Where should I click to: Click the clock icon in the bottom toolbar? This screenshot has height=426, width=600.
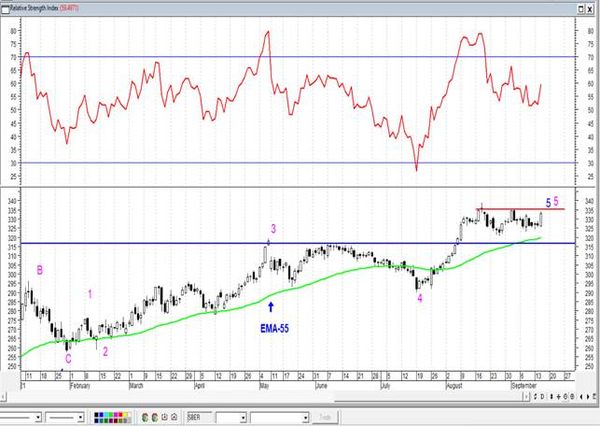[x=165, y=417]
